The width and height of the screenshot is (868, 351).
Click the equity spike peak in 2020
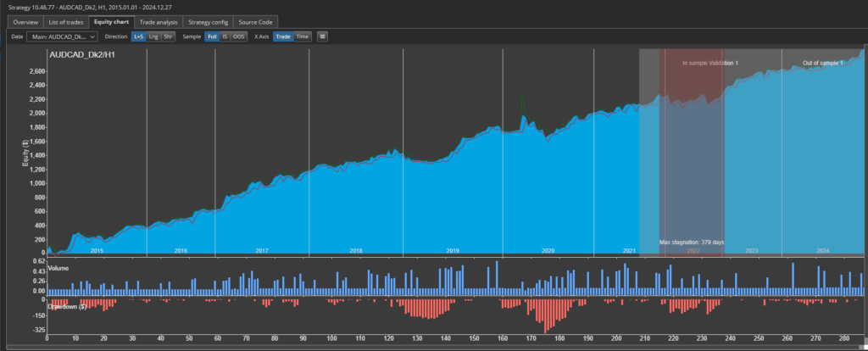tap(522, 96)
